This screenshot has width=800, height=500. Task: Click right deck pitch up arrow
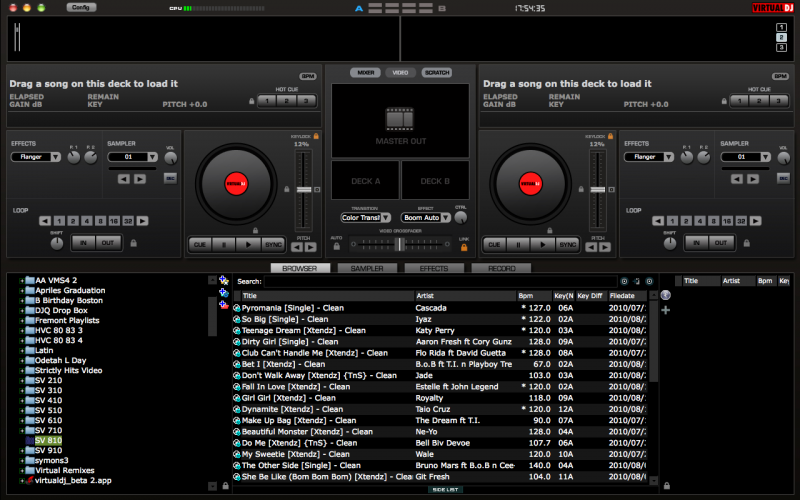click(x=605, y=247)
